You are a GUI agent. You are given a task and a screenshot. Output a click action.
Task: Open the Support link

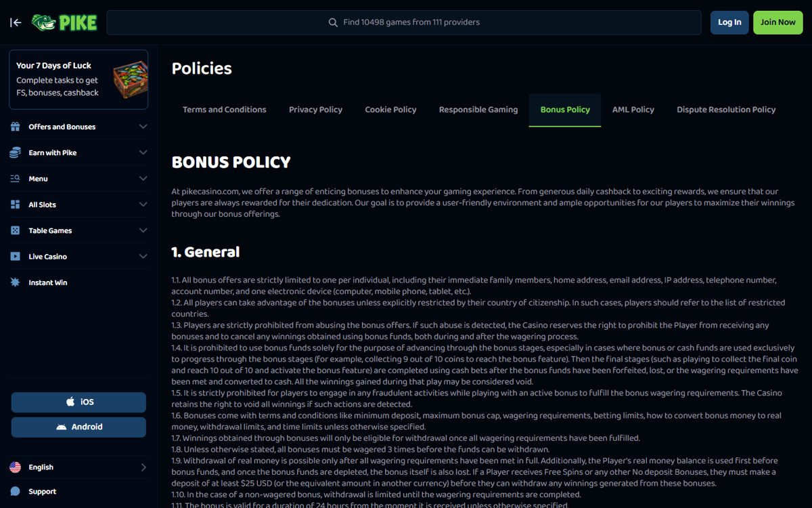[x=43, y=492]
